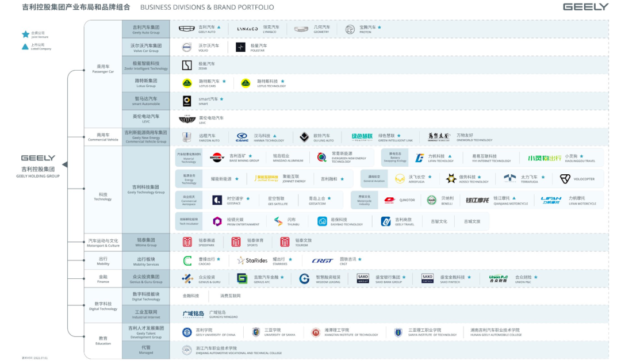Screen dimensions: 621x364
Task: Click the Sanya Institute of Technology crest
Action: pyautogui.click(x=398, y=332)
